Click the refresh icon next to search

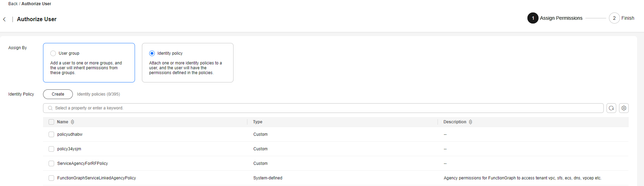[x=611, y=108]
